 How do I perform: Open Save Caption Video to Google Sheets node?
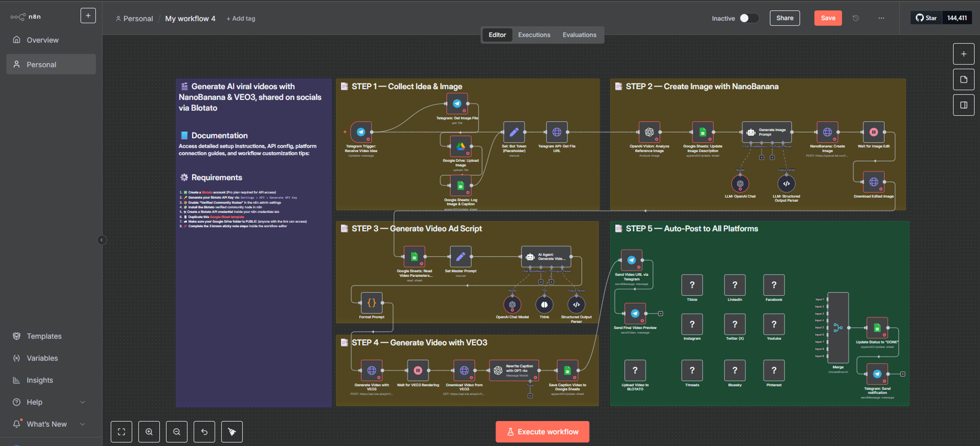pos(567,370)
